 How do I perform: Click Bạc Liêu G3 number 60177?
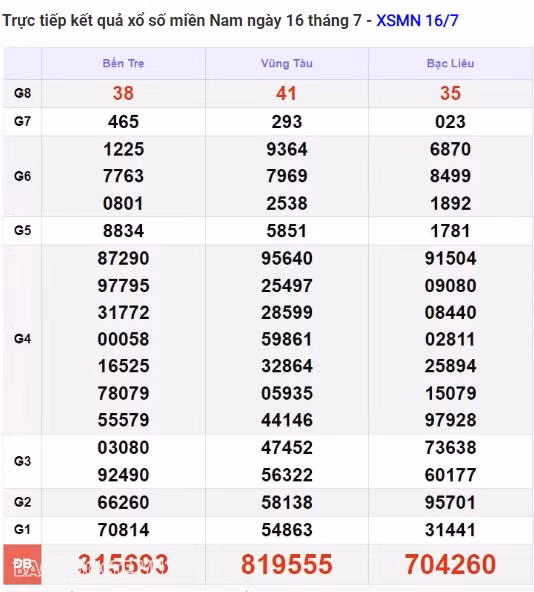click(450, 475)
